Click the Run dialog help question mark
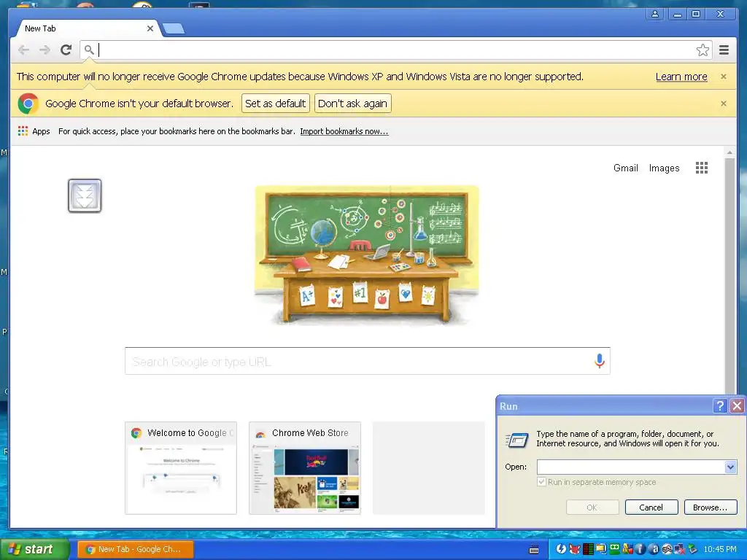747x560 pixels. pyautogui.click(x=720, y=405)
